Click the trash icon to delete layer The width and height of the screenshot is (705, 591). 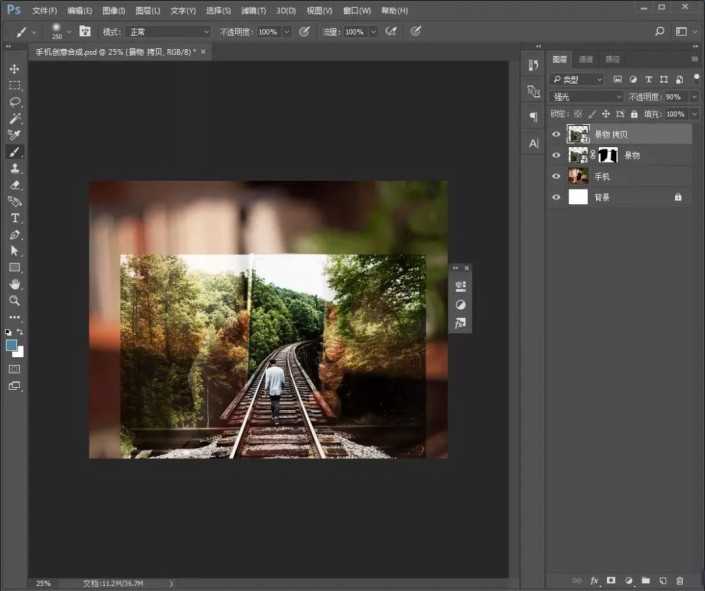pyautogui.click(x=680, y=580)
